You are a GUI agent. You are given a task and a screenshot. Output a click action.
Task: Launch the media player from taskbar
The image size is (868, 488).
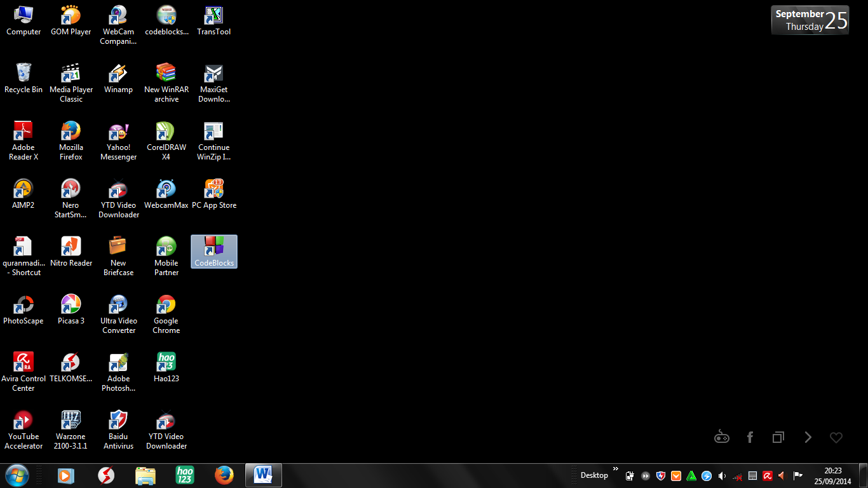pyautogui.click(x=65, y=475)
